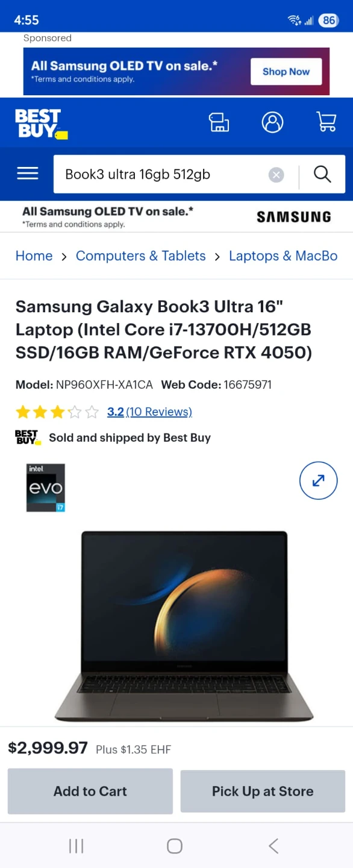
Task: Click Shop Now in Samsung ad
Action: click(286, 72)
